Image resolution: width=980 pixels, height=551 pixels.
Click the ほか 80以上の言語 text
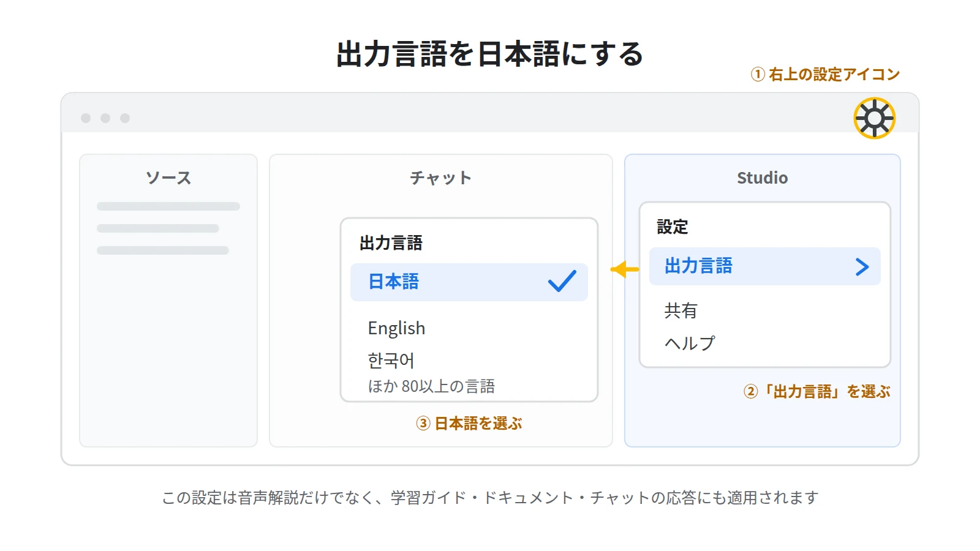pyautogui.click(x=431, y=386)
